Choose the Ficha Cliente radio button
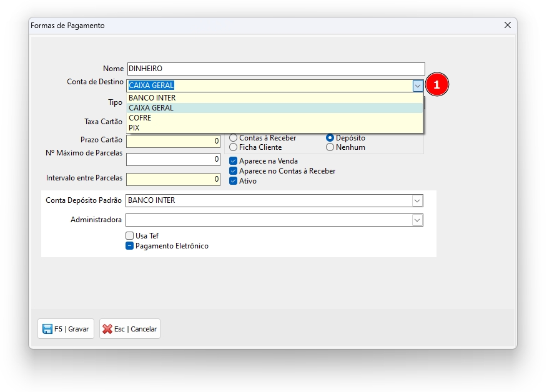 [234, 147]
